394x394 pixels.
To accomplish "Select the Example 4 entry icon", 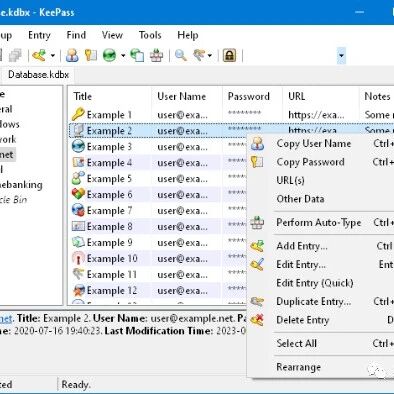I will click(78, 162).
